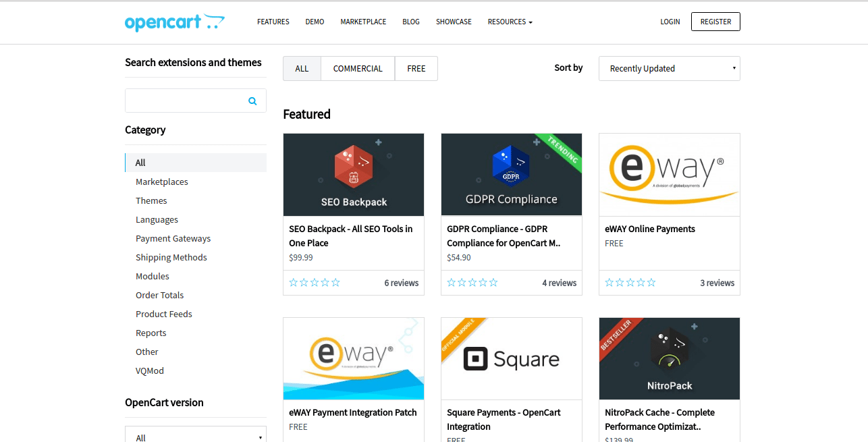Viewport: 868px width, 442px height.
Task: Click the Register button
Action: point(715,22)
